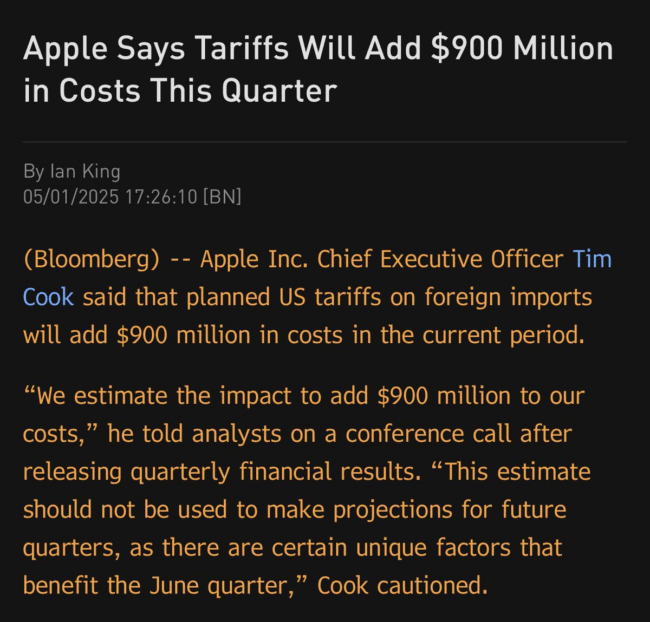Image resolution: width=650 pixels, height=622 pixels.
Task: Click the phrase Chief Executive Officer
Action: (440, 259)
